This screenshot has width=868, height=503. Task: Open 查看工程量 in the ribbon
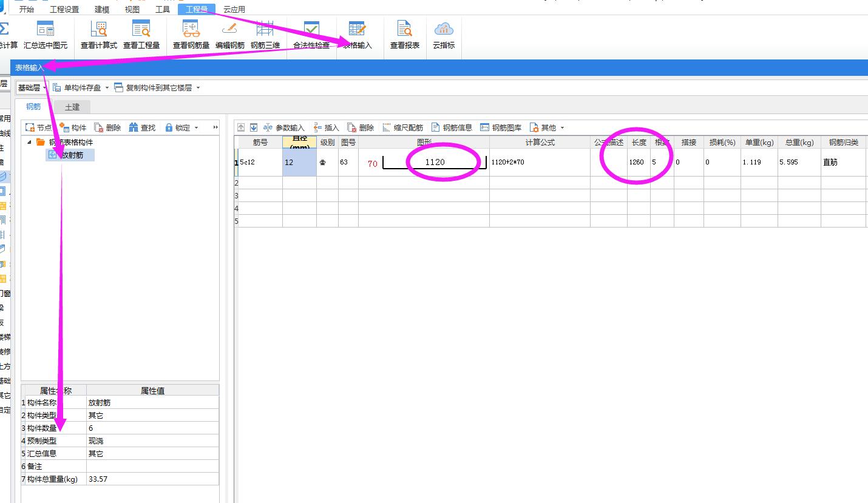pyautogui.click(x=141, y=35)
